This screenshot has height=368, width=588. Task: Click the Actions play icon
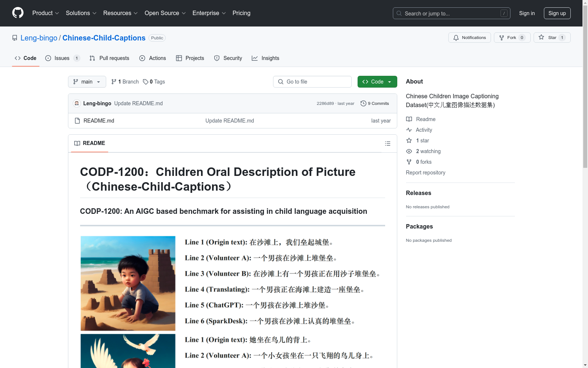(142, 58)
